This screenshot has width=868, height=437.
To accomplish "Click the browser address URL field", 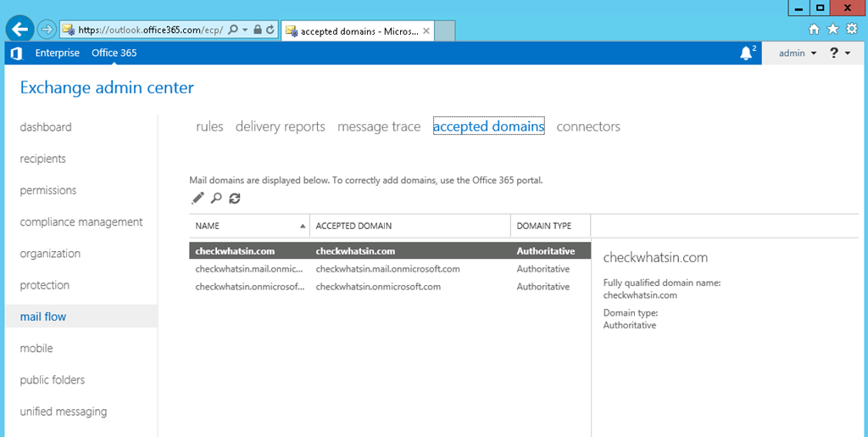I will pos(151,30).
